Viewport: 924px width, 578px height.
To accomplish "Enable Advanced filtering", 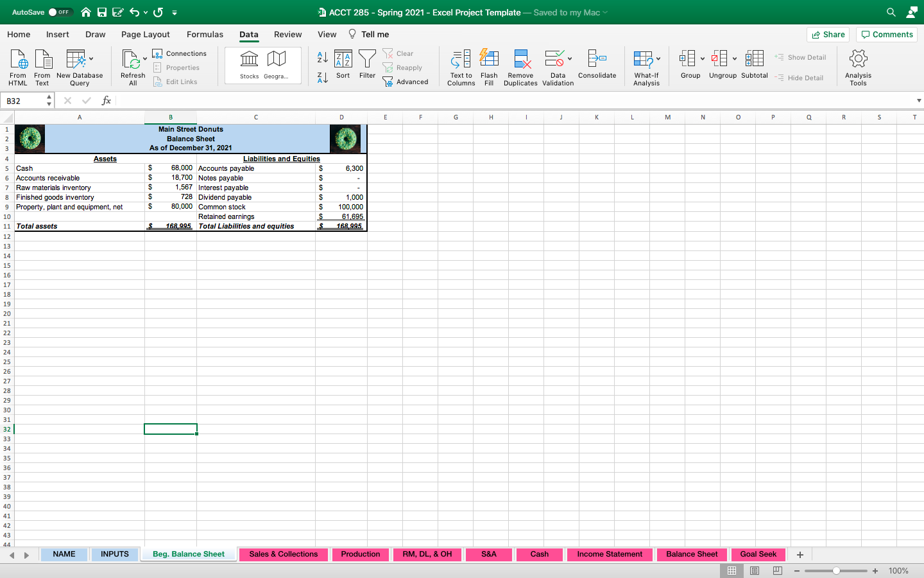I will (x=407, y=82).
